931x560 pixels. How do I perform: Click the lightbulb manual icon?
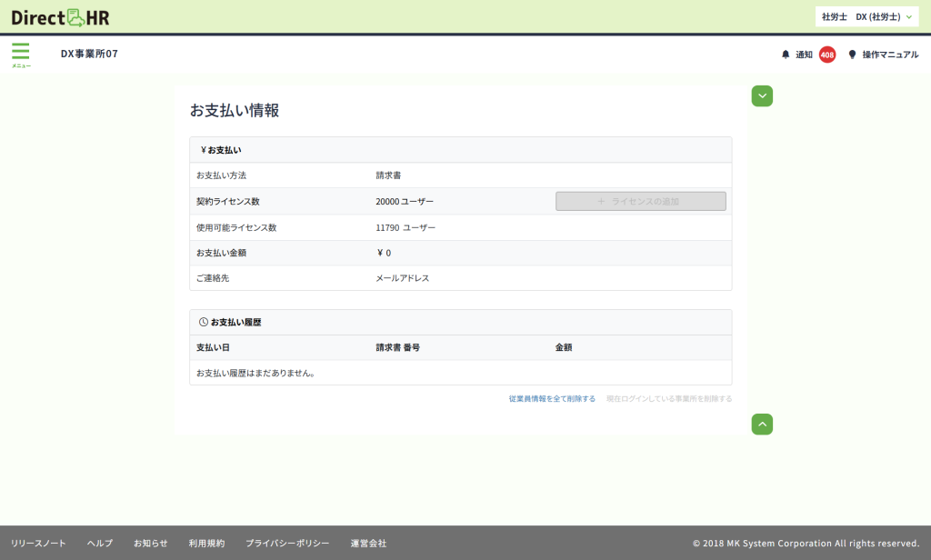coord(852,55)
